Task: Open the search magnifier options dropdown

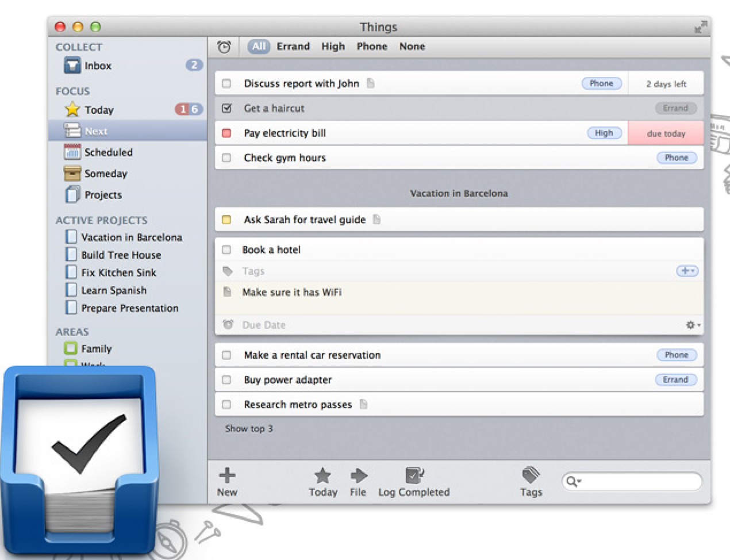Action: click(574, 481)
